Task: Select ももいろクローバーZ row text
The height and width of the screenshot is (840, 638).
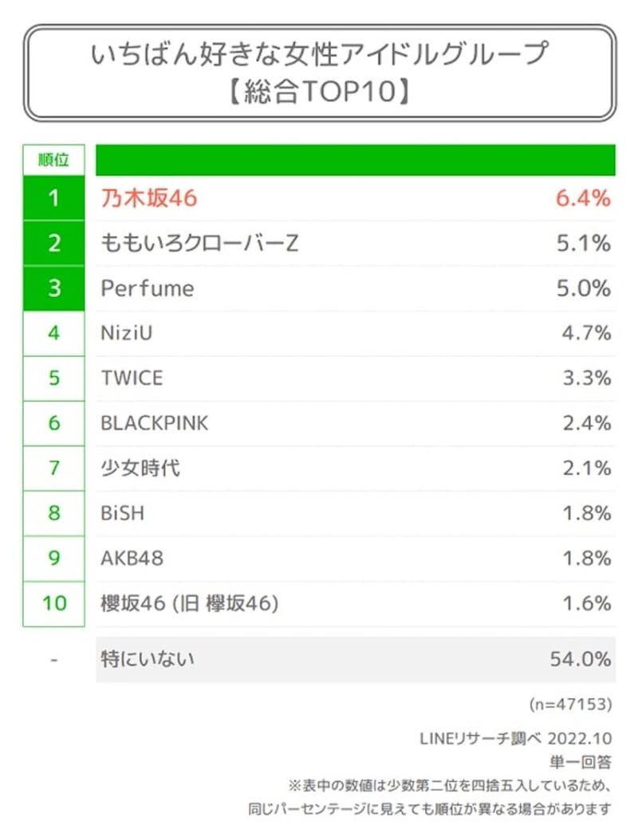Action: 199,243
